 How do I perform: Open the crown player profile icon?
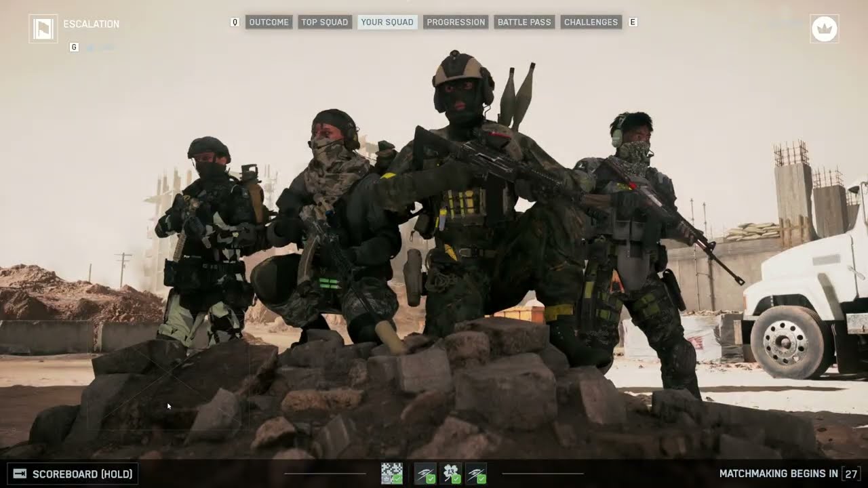coord(825,29)
